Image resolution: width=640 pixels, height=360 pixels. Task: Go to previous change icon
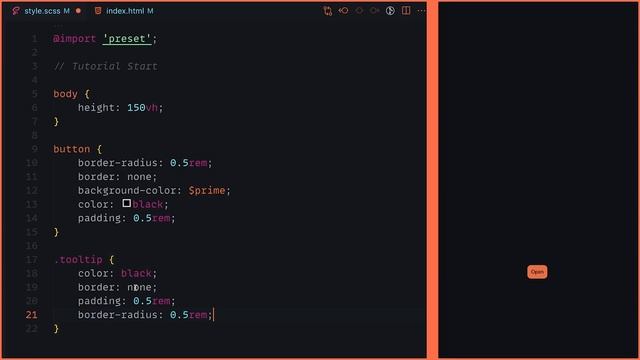[x=343, y=11]
